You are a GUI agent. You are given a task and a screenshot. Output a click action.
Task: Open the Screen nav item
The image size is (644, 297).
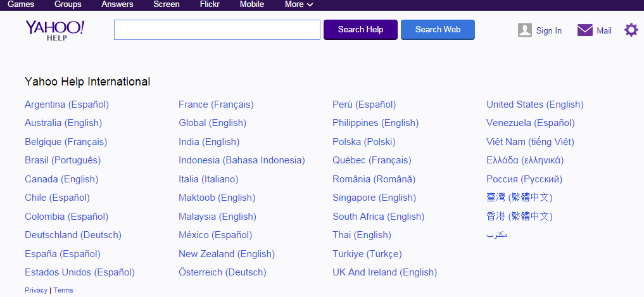[167, 4]
